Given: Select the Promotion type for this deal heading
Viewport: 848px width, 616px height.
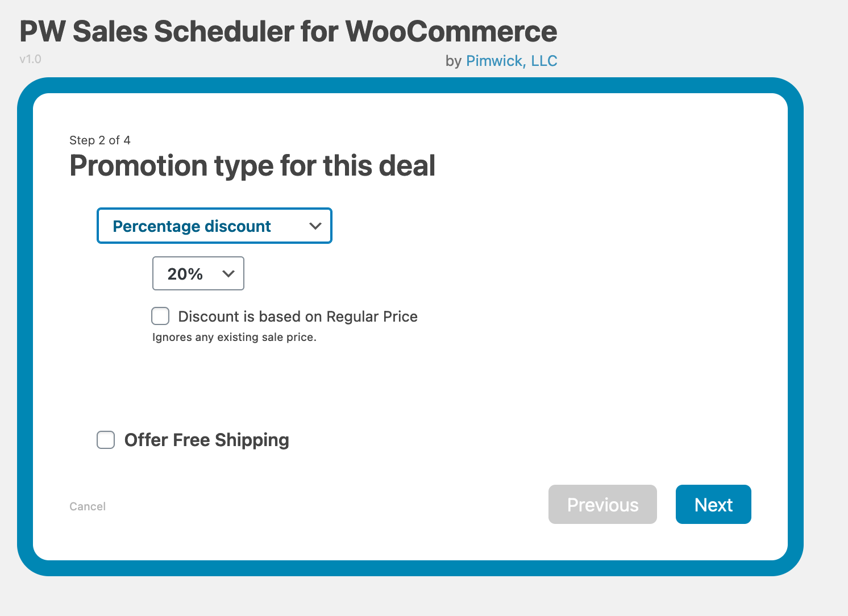Looking at the screenshot, I should [x=252, y=165].
